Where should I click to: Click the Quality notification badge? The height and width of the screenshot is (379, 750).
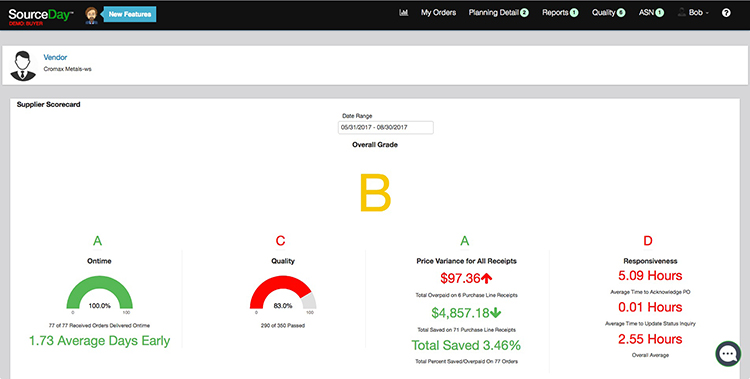tap(621, 13)
